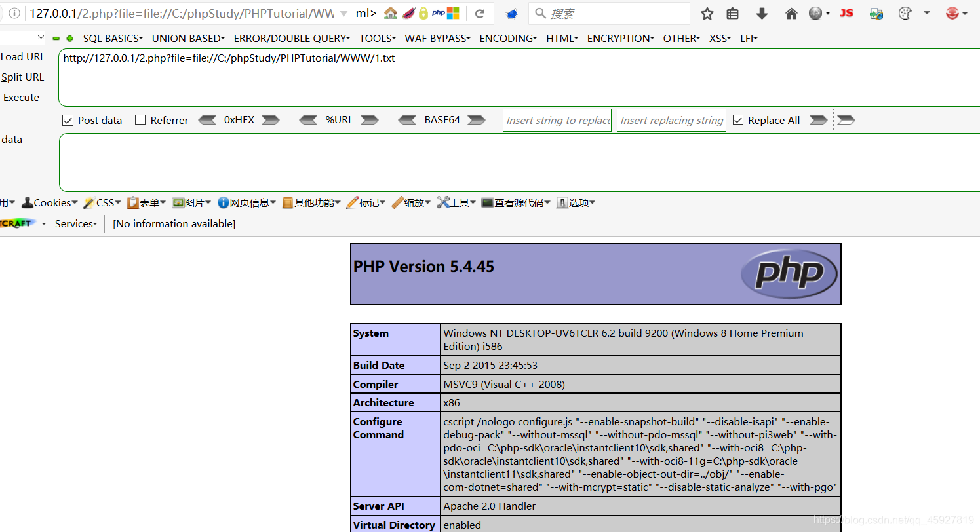Open the 工具 menu
This screenshot has width=980, height=532.
(456, 203)
